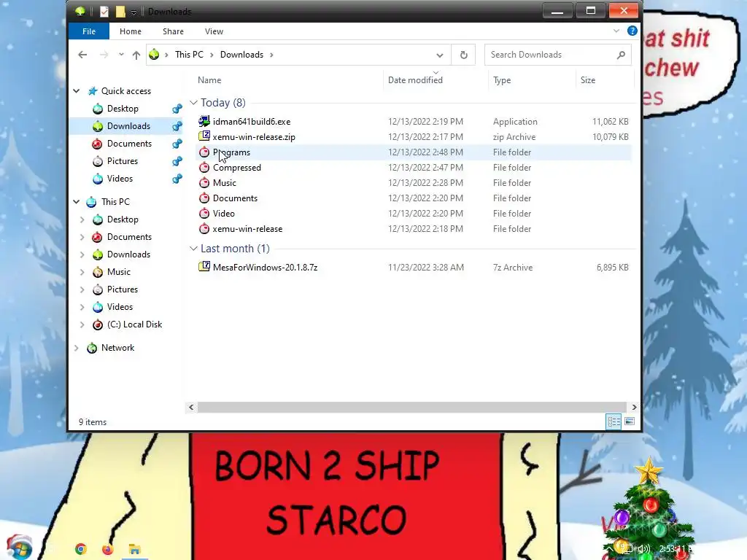Collapse the Today (8) group
This screenshot has width=747, height=560.
coord(193,102)
